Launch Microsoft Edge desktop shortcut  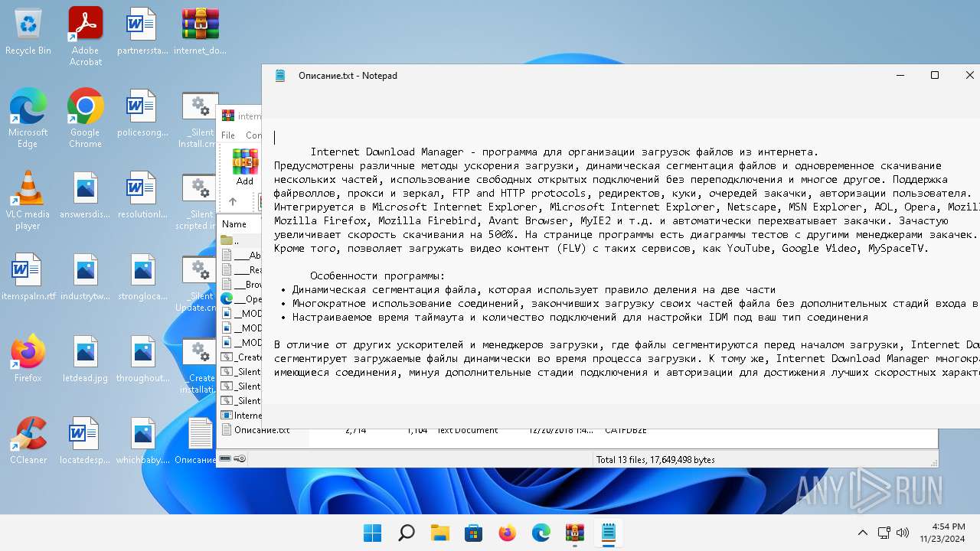[28, 118]
